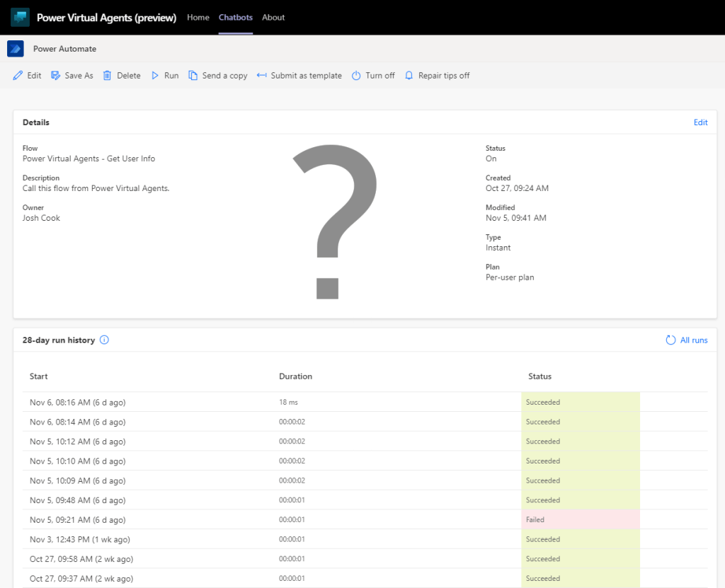Click Edit in the Details panel
The width and height of the screenshot is (725, 588).
pyautogui.click(x=700, y=122)
